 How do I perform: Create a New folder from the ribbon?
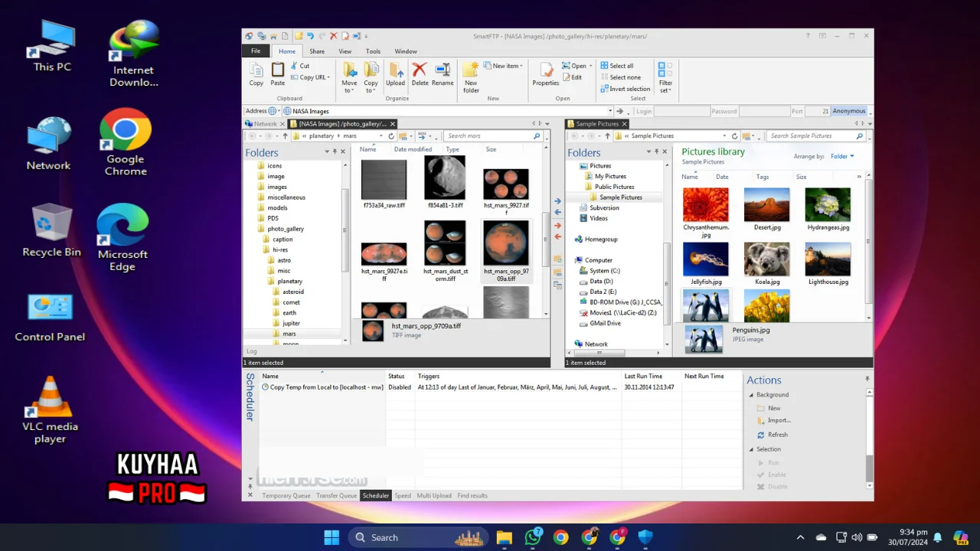point(471,77)
